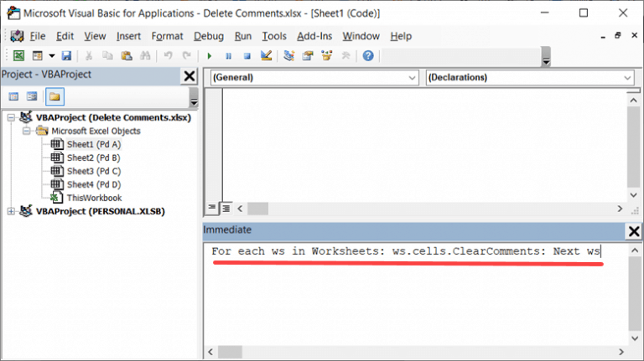Click code window vertical scrollbar thumb

634,147
